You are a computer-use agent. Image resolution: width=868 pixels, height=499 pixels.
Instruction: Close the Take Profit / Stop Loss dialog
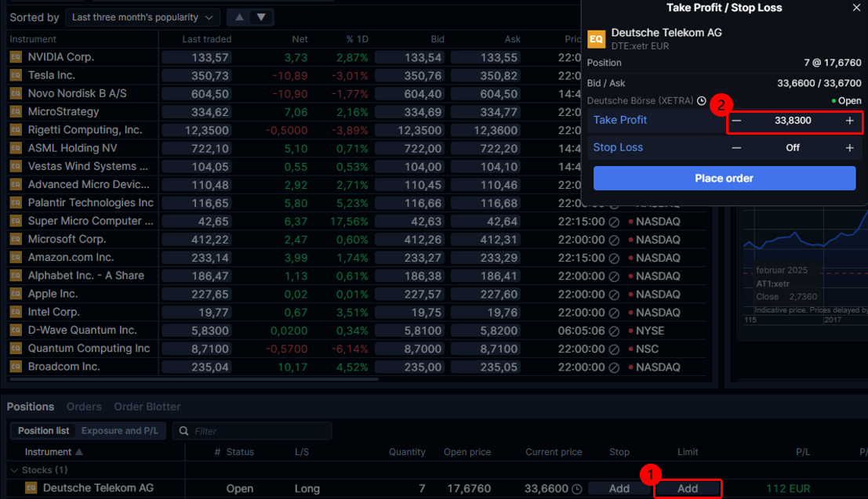point(856,8)
